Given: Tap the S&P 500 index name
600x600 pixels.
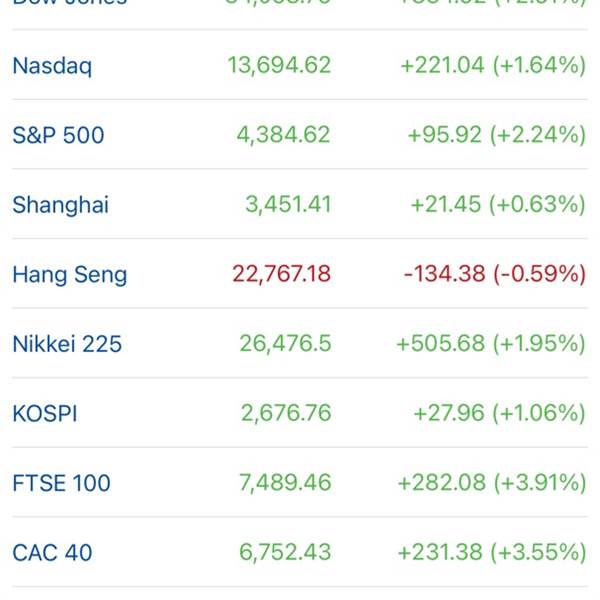Looking at the screenshot, I should click(58, 135).
